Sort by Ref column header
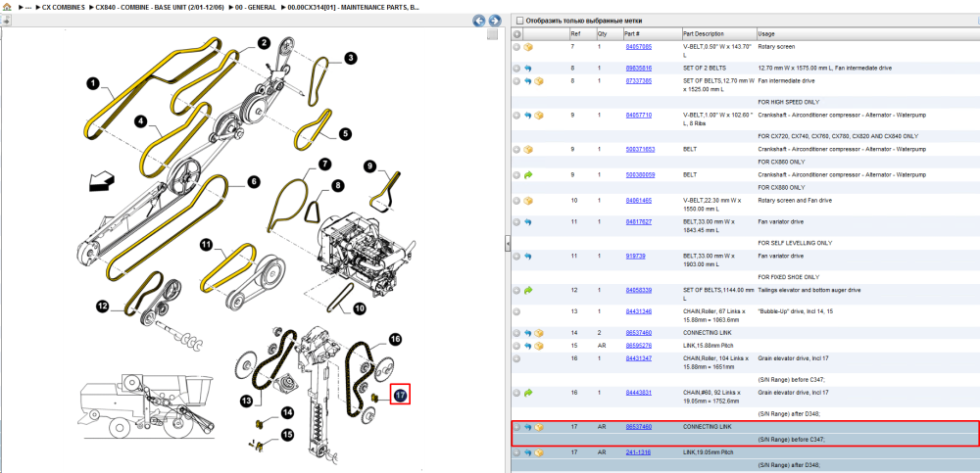 point(575,33)
